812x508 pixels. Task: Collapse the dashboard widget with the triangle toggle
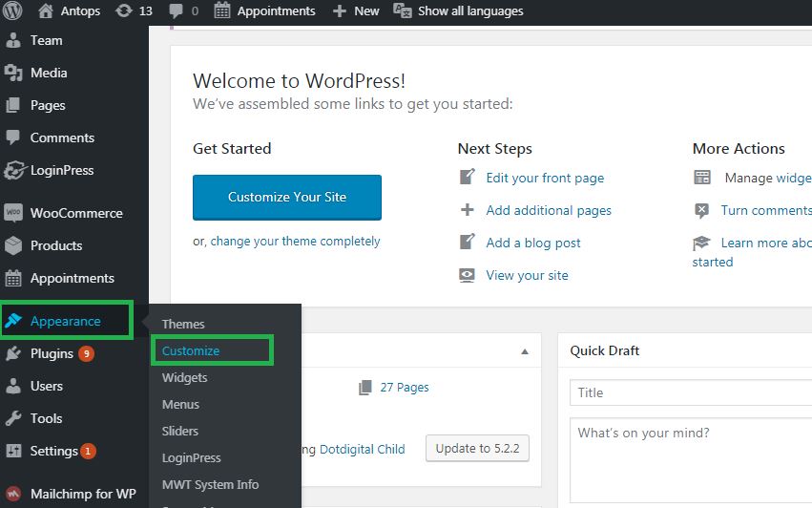point(525,351)
